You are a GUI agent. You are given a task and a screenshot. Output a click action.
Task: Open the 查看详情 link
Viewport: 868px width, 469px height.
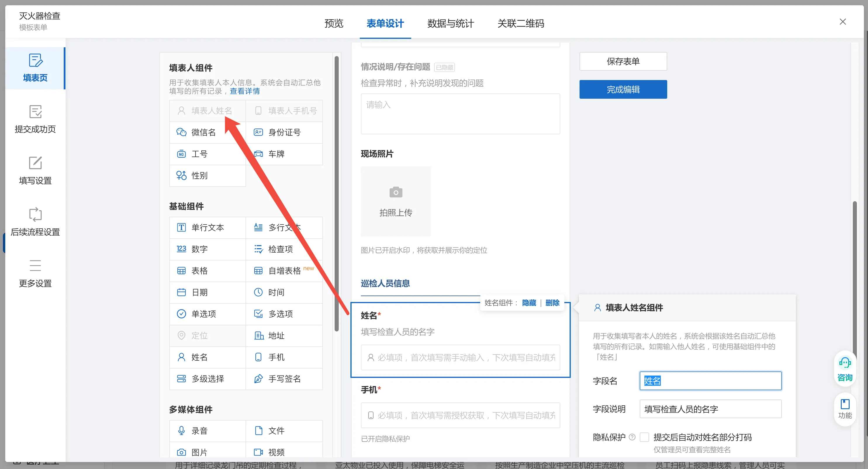click(x=245, y=91)
